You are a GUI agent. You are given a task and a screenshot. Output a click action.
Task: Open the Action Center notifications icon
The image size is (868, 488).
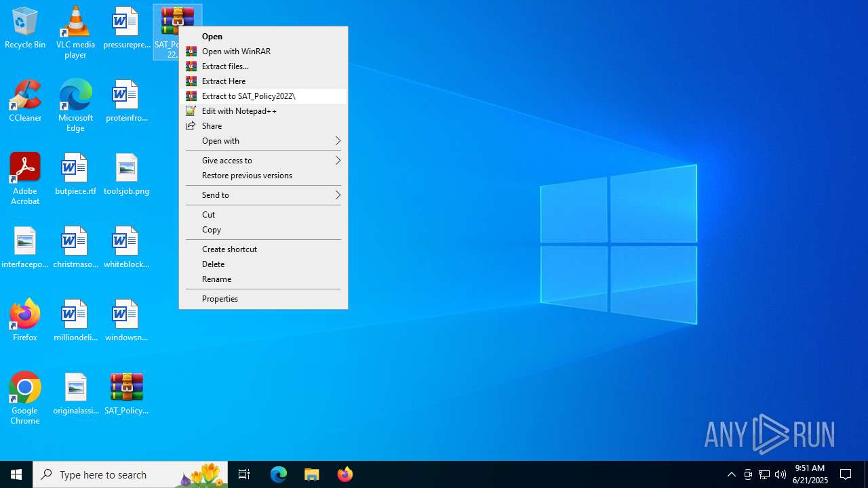(846, 474)
